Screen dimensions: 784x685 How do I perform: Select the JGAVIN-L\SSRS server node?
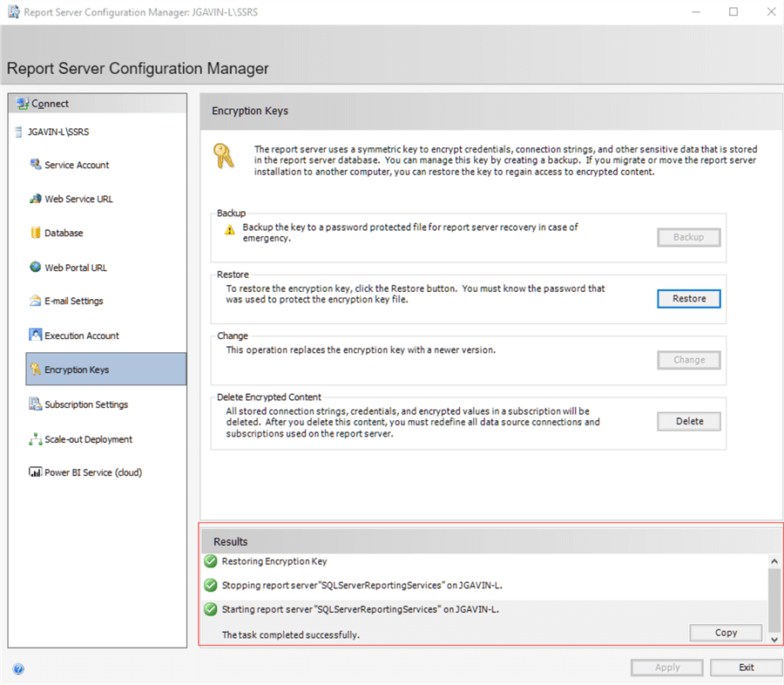point(58,132)
